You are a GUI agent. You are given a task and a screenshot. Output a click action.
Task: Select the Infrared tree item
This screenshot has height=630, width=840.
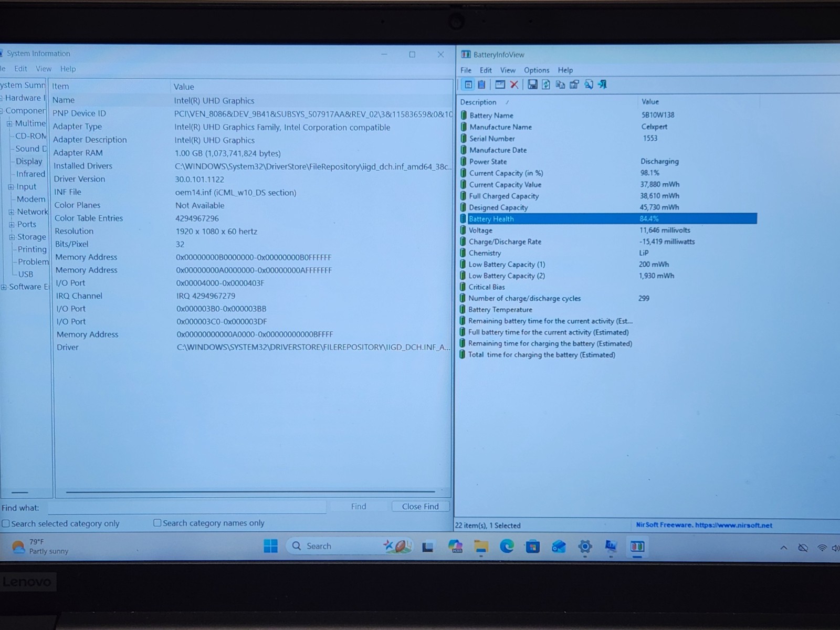click(30, 174)
